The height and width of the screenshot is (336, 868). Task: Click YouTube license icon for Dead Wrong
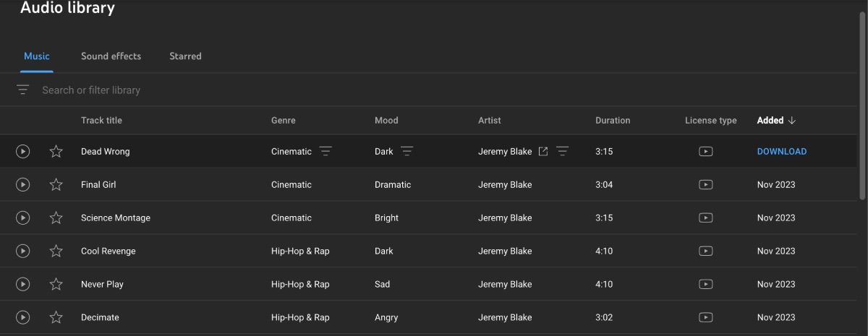tap(706, 152)
